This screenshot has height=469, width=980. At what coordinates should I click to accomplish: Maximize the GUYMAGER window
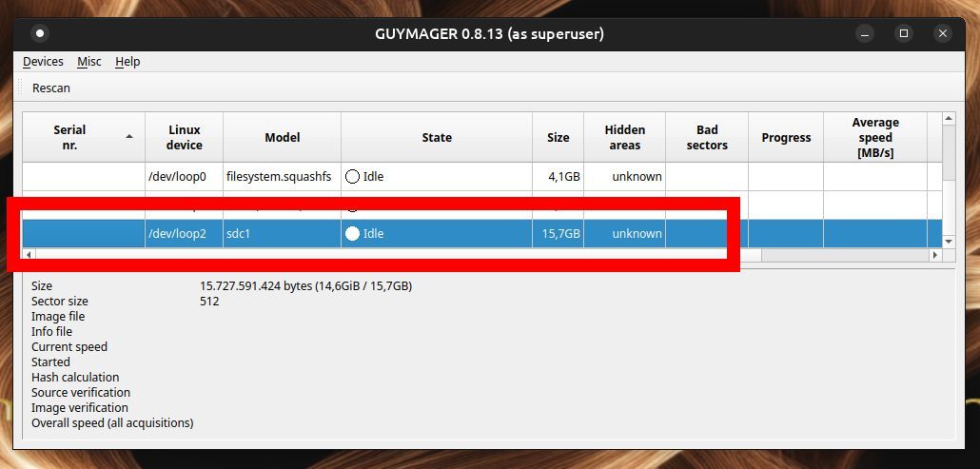pos(904,33)
